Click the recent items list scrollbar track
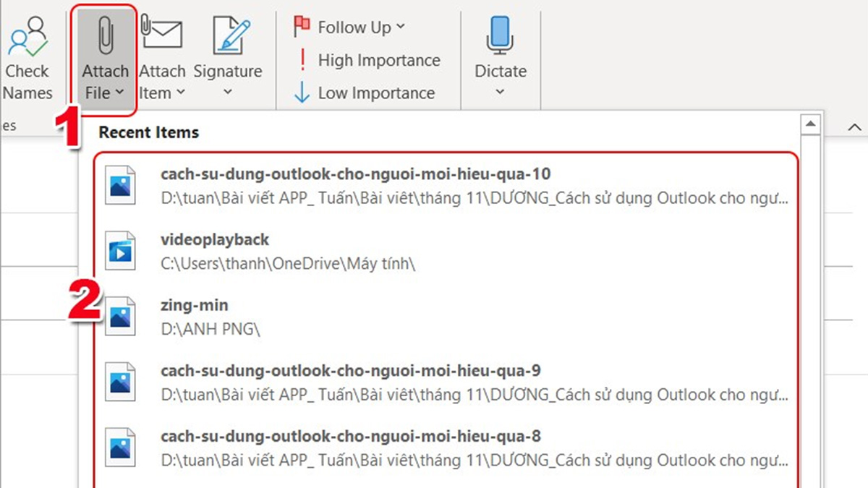Screen dimensions: 868x488 pos(810,311)
